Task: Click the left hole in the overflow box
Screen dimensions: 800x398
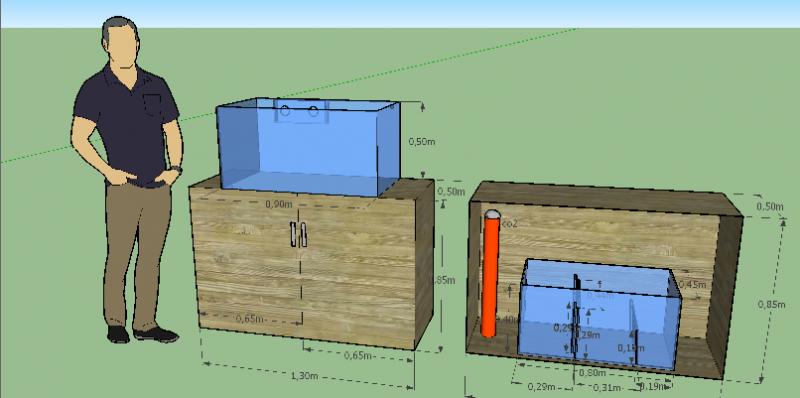Action: tap(285, 110)
